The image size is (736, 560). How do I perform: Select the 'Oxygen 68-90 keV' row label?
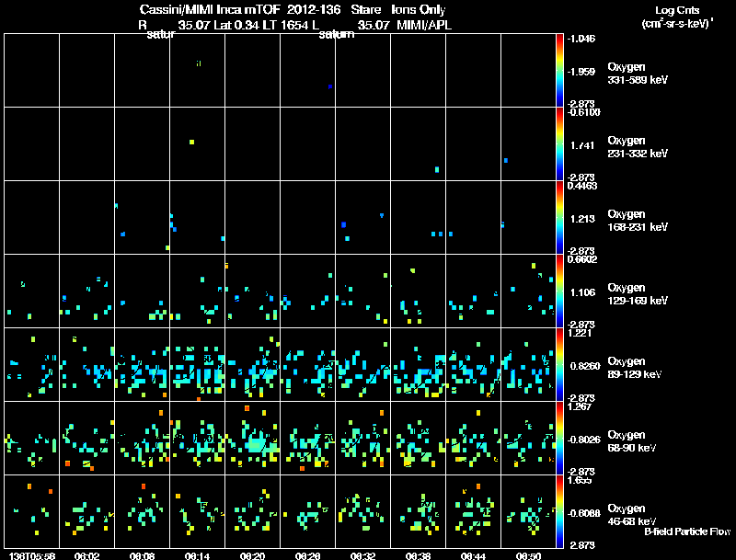click(632, 441)
